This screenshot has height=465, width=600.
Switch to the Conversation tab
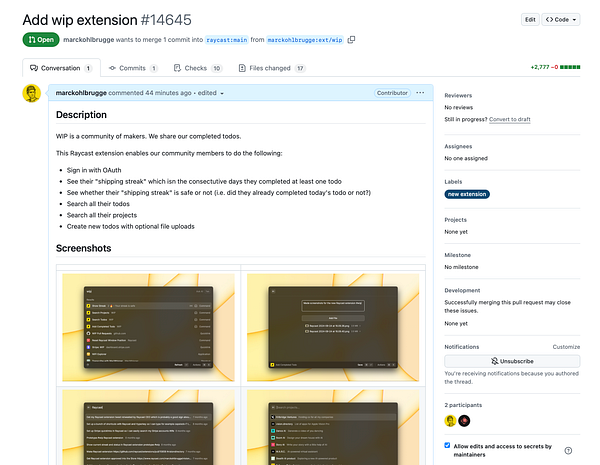point(61,68)
